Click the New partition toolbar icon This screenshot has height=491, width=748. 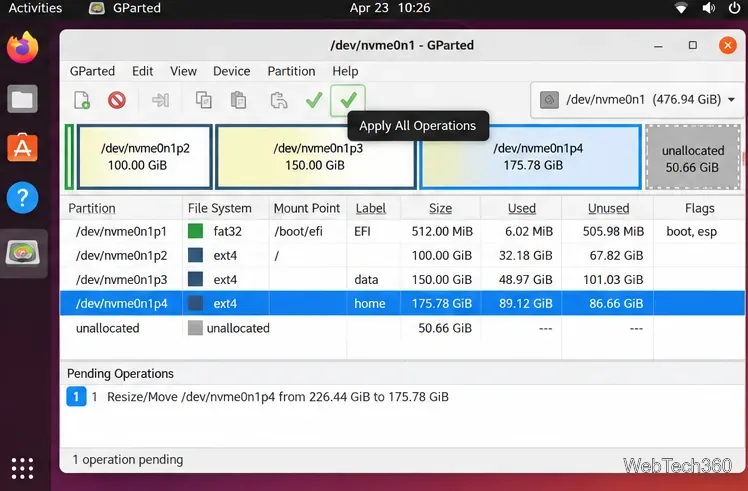pyautogui.click(x=82, y=100)
